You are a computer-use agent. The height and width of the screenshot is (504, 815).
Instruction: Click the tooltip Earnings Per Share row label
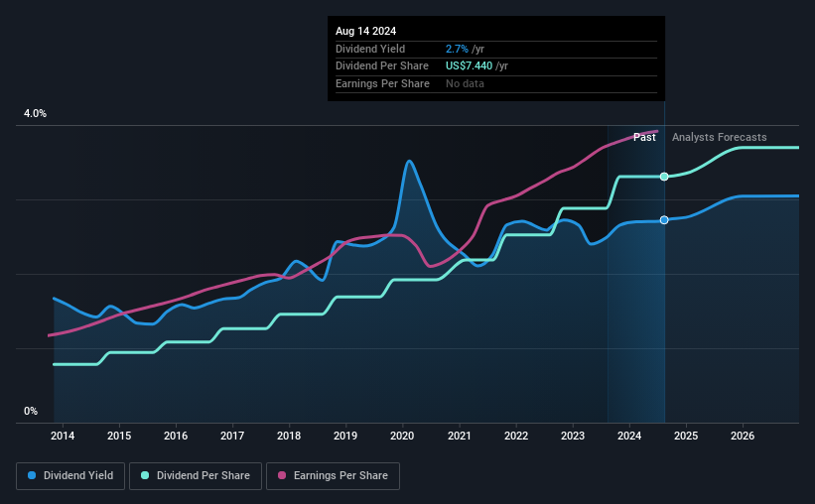point(382,83)
